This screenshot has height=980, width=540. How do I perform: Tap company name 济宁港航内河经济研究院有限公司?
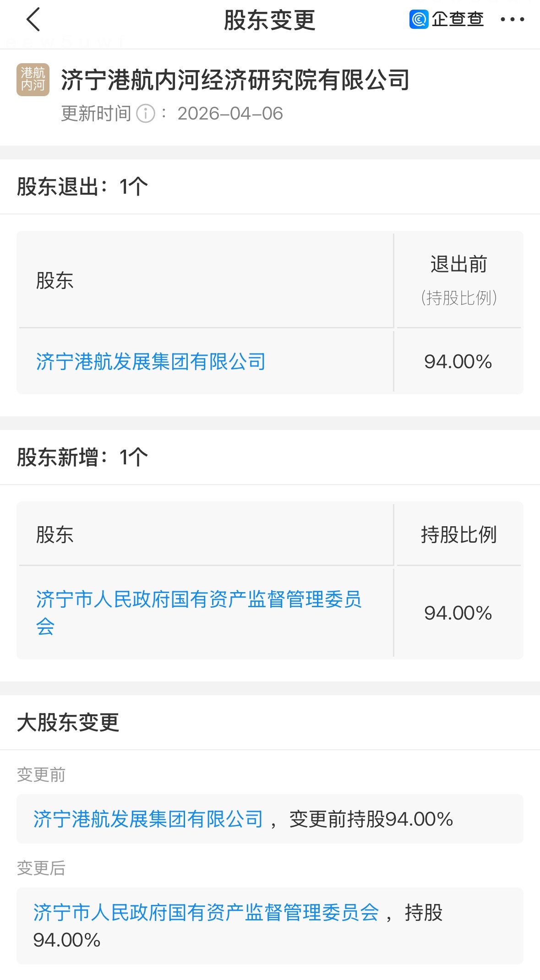point(235,80)
